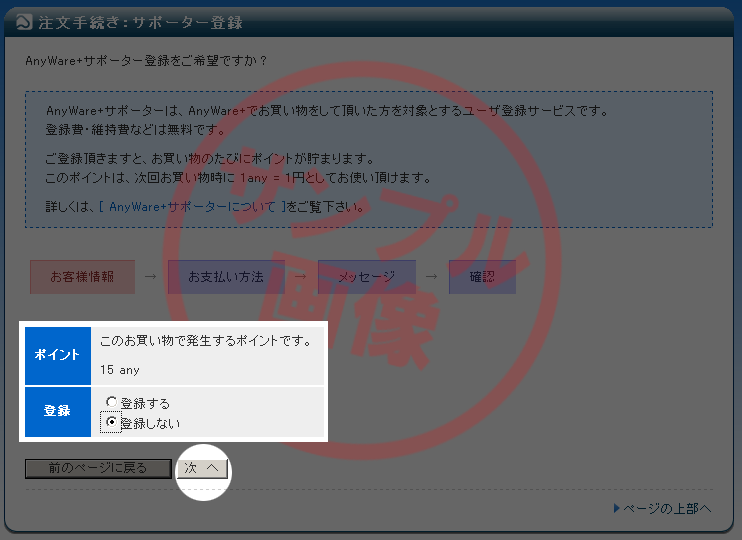Open the AnyWare+サポーターについて link
Screen dimensions: 742x540
[192, 207]
